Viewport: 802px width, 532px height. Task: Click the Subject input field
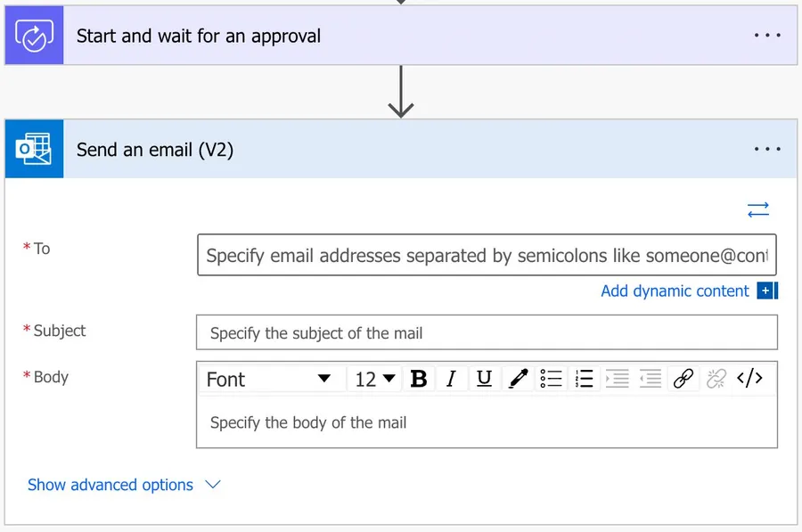point(487,333)
